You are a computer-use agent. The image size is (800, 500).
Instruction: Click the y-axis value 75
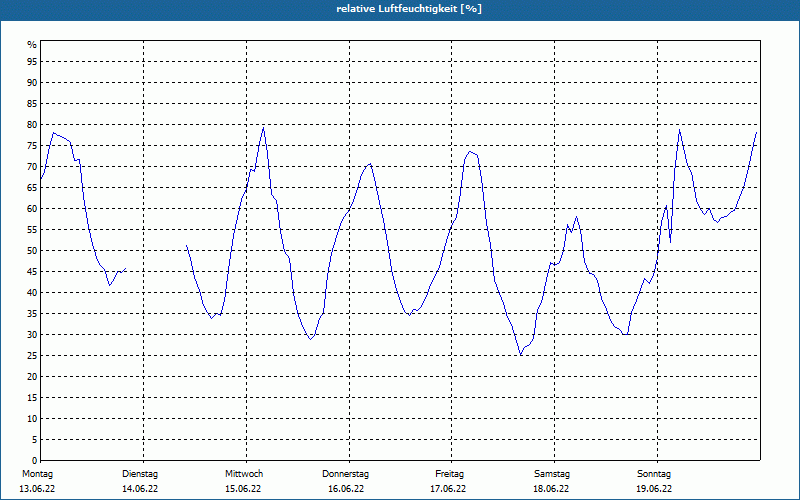pos(32,145)
